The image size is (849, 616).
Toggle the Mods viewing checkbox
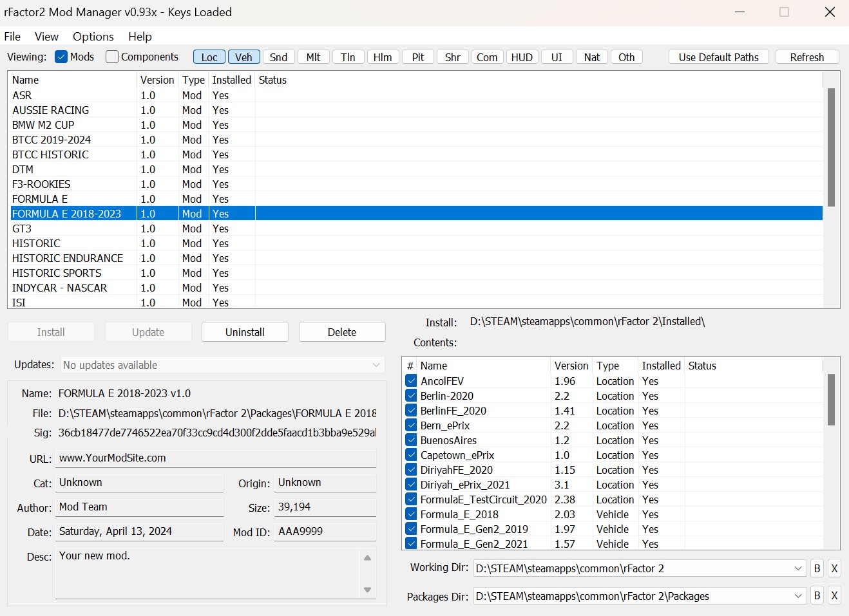coord(61,57)
